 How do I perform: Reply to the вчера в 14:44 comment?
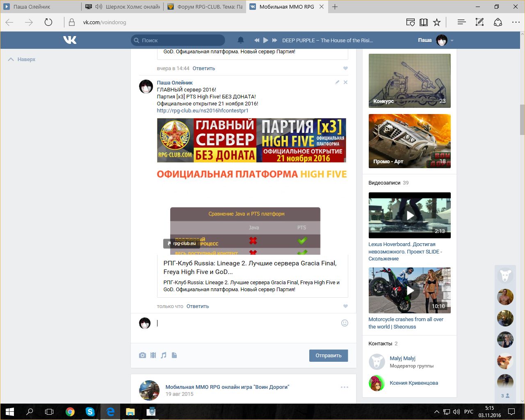[204, 68]
